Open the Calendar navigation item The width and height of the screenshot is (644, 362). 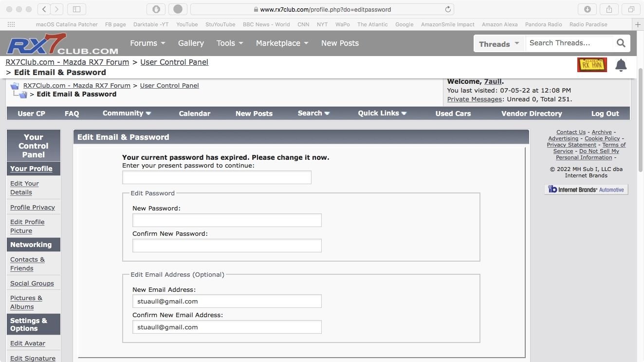coord(195,114)
